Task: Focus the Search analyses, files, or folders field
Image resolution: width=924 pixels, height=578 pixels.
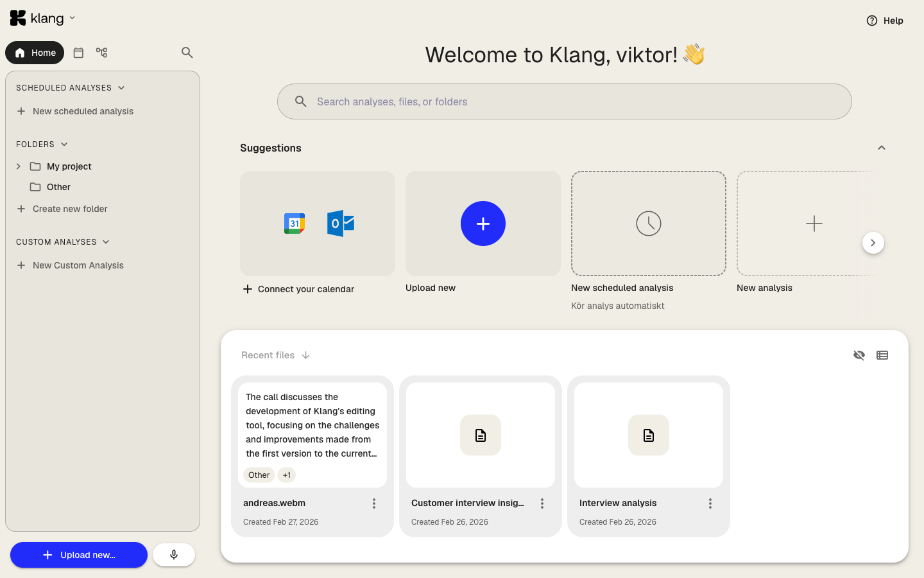Action: [565, 101]
